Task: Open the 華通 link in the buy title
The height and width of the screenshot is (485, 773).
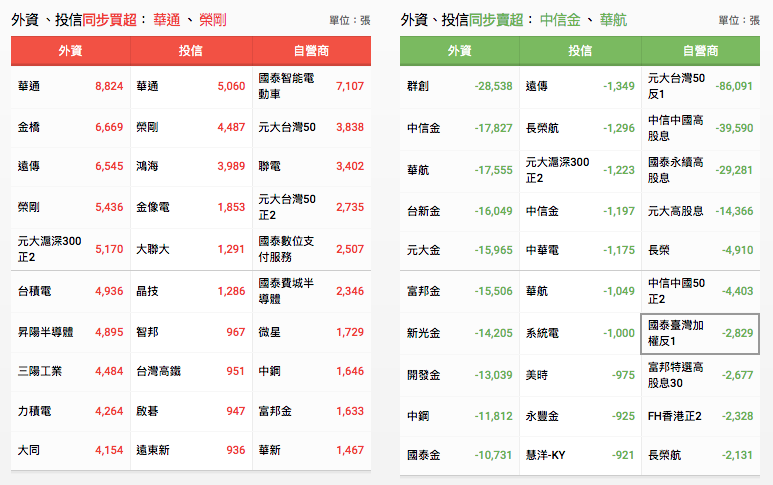Action: [x=167, y=20]
